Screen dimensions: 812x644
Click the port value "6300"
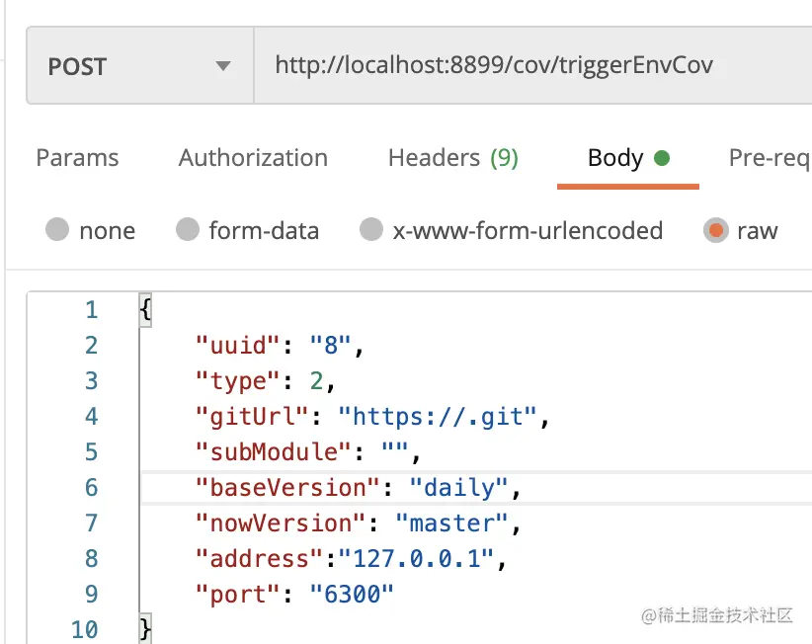pos(352,595)
